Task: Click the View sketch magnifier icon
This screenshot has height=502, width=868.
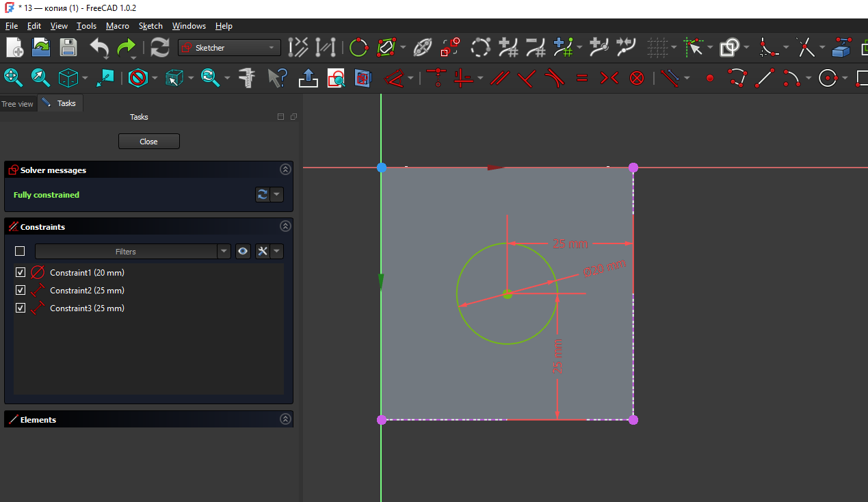Action: [x=336, y=78]
